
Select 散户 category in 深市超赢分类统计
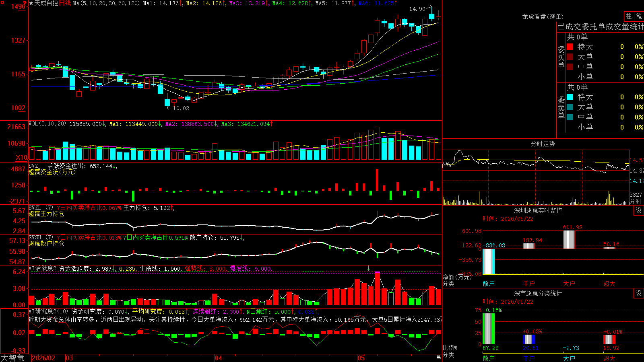[x=489, y=358]
